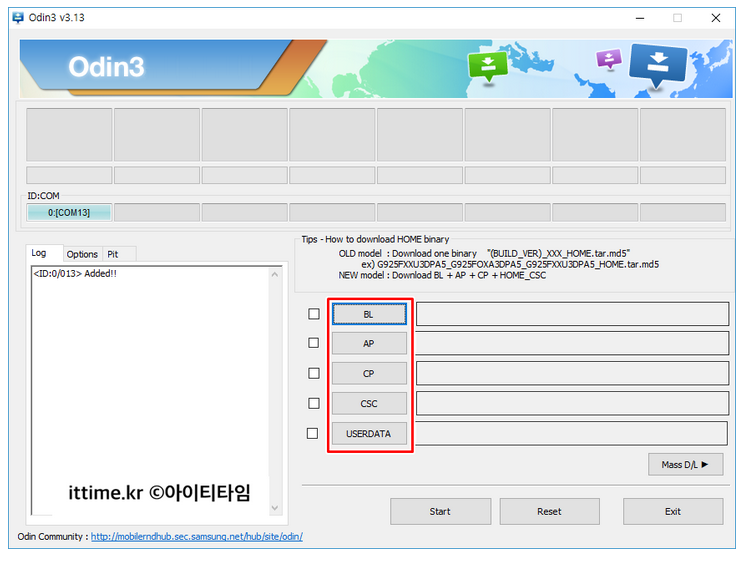Click the AP file button
This screenshot has width=747, height=562.
coord(369,343)
